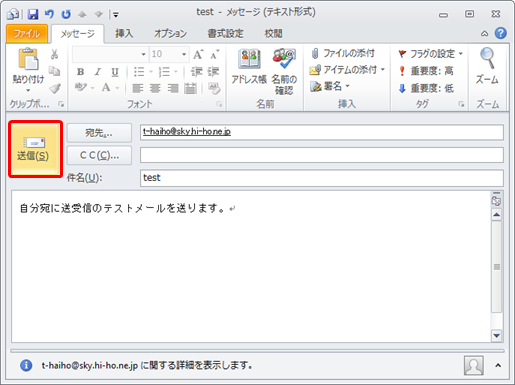Click the Grow Font icon
This screenshot has height=385, width=515.
coord(198,54)
